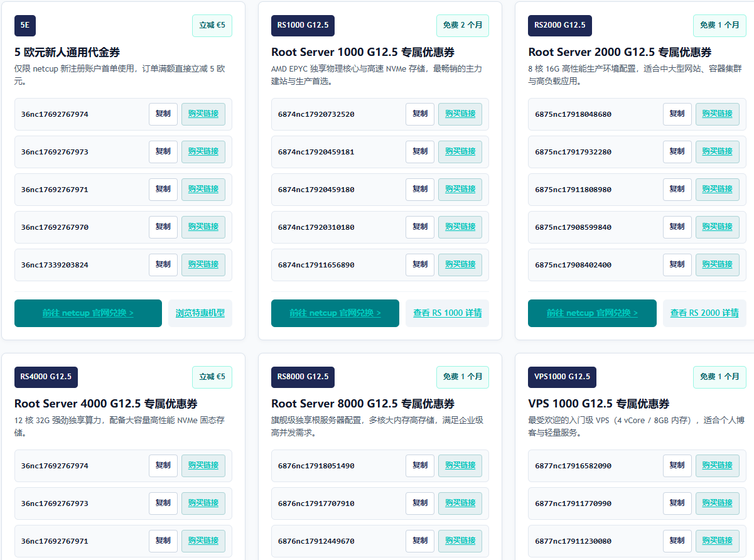This screenshot has height=560, width=754.
Task: Open 购买链接 for code 6877nc17911770990
Action: (x=718, y=503)
